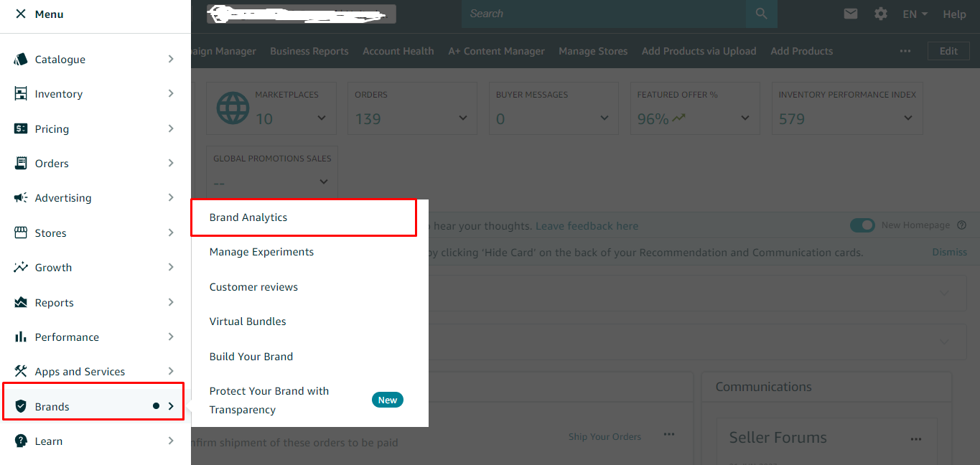980x465 pixels.
Task: Open Manage Stores in top navigation
Action: [593, 51]
